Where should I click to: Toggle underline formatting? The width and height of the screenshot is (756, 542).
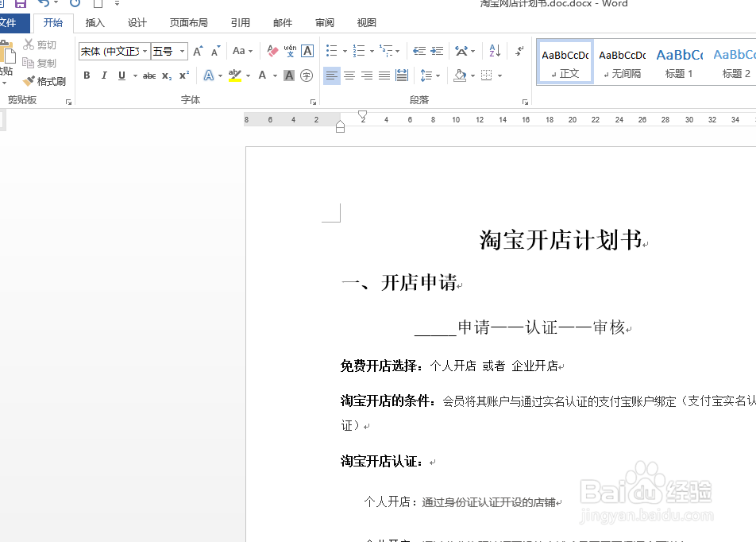point(121,75)
